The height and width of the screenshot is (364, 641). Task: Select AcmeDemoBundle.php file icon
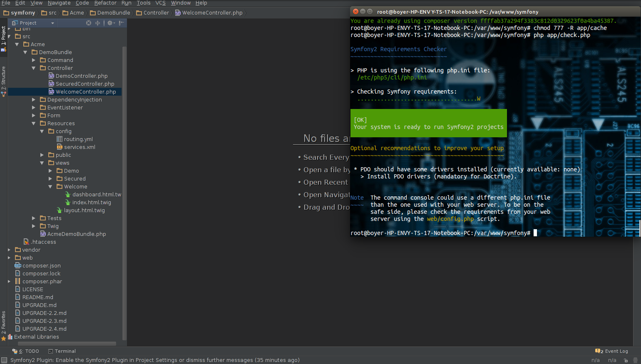tap(43, 234)
